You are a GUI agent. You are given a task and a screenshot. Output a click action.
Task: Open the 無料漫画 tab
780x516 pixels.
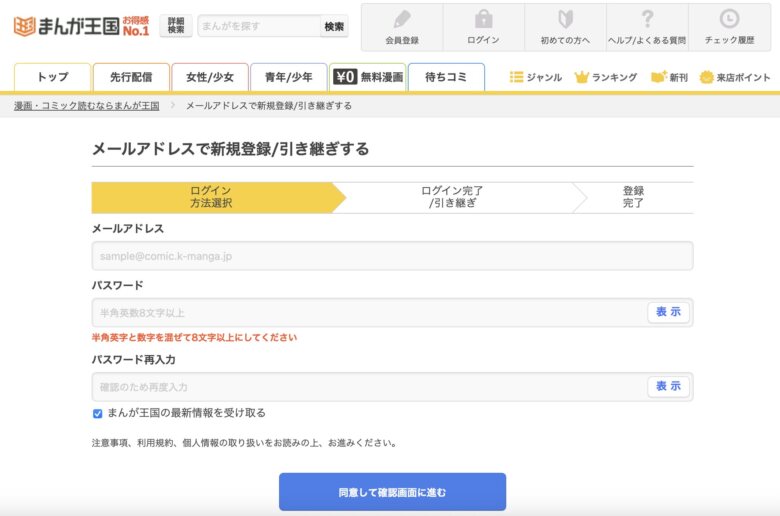click(367, 77)
